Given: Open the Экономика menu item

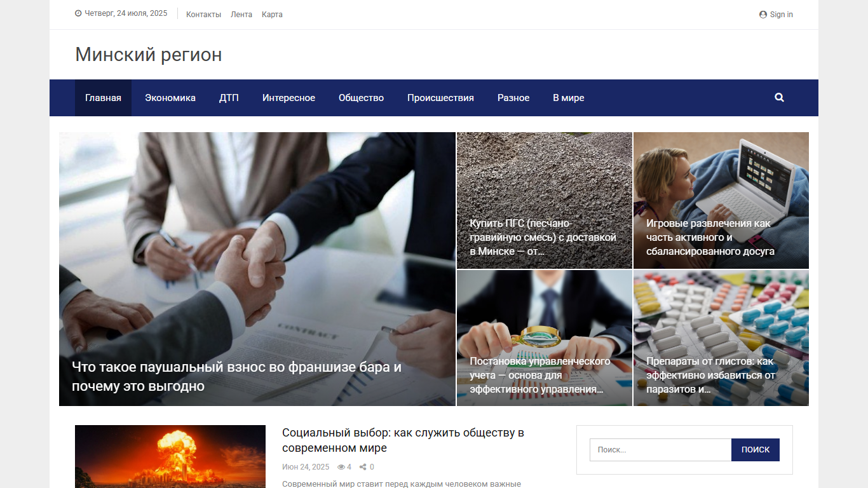Looking at the screenshot, I should [170, 98].
